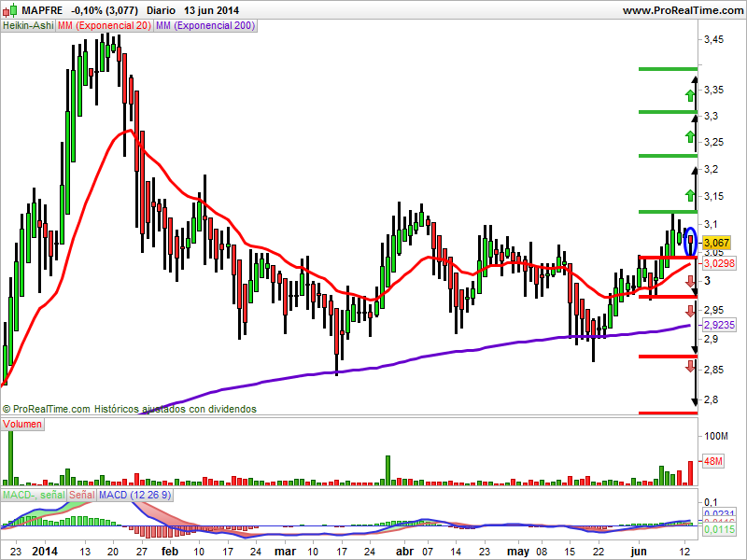
Task: Click the green 0,0115 MACD value tag
Action: 719,529
